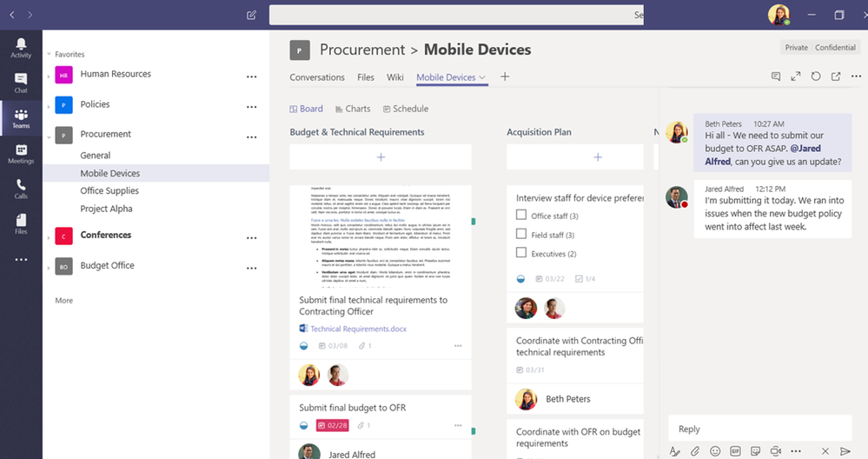Open the Calls section
The image size is (868, 459).
click(x=21, y=189)
